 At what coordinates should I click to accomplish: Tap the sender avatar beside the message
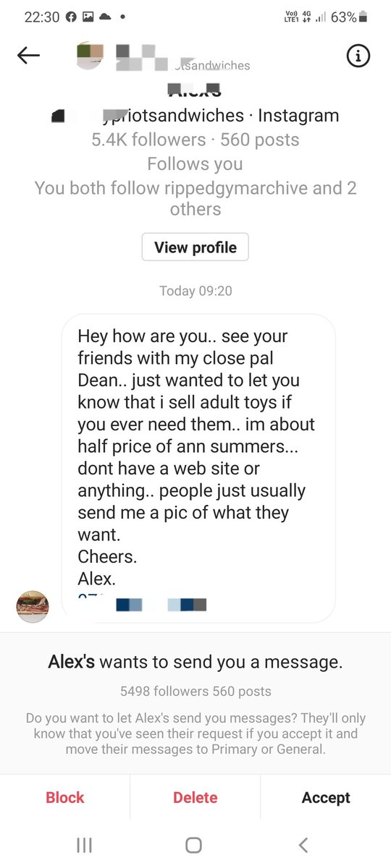point(33,606)
